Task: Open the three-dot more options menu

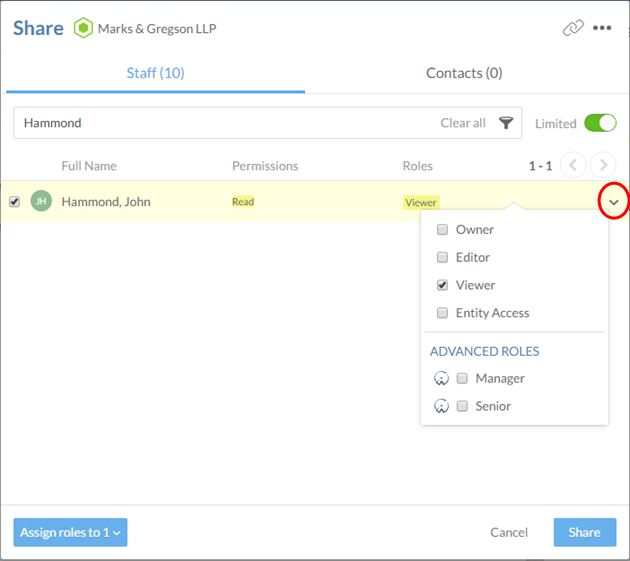Action: pos(602,28)
